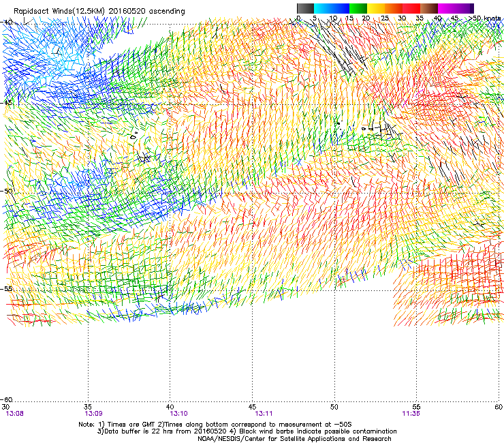This screenshot has width=504, height=443.
Task: Click the '30' longitude label on bottom axis
Action: coord(5,407)
